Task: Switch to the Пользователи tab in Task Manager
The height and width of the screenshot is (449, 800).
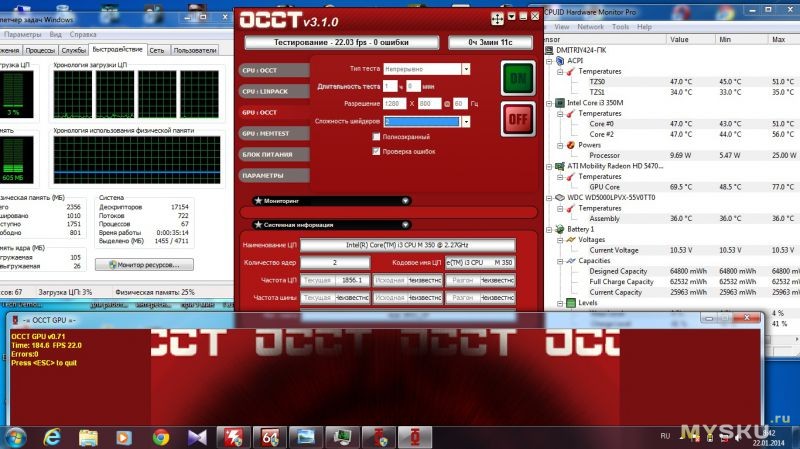Action: pos(194,50)
